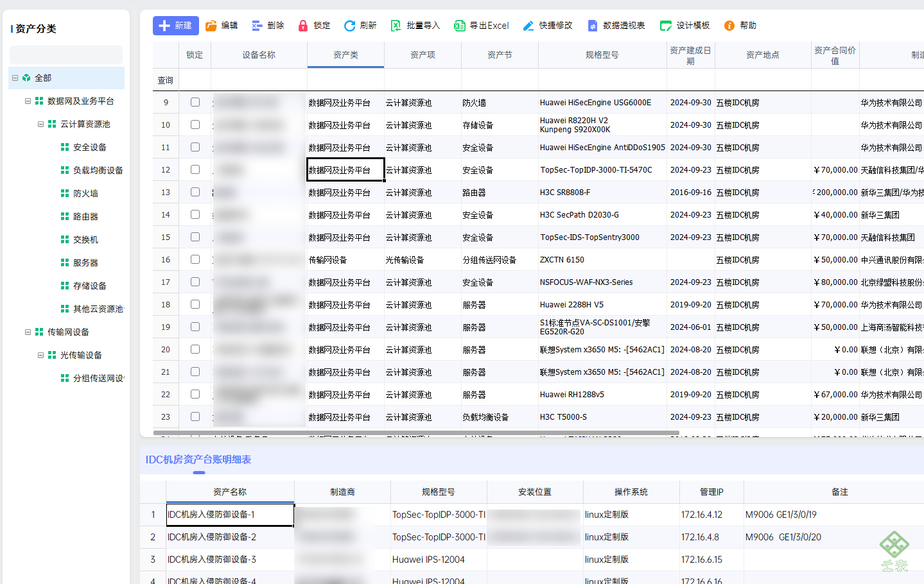The width and height of the screenshot is (924, 584).
Task: Select 路由器 in the asset tree
Action: coord(85,217)
